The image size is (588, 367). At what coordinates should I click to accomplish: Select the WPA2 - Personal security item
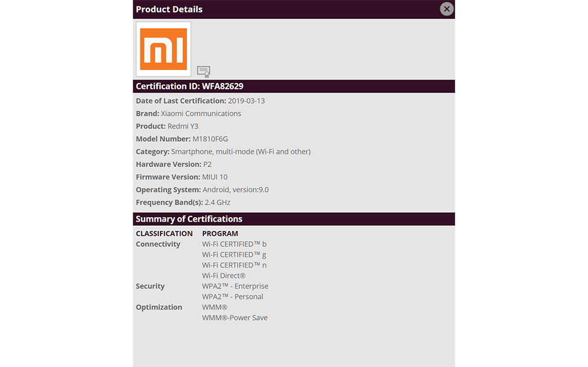coord(232,296)
